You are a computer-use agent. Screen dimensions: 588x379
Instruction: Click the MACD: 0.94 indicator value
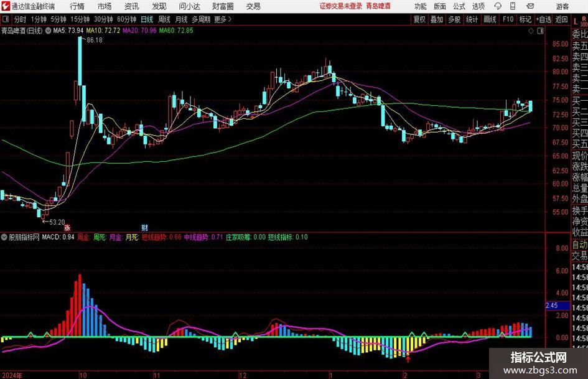58,237
